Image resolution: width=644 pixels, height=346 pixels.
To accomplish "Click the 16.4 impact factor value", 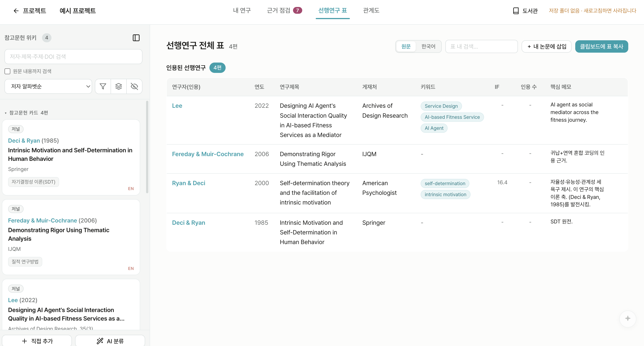I will click(x=502, y=182).
